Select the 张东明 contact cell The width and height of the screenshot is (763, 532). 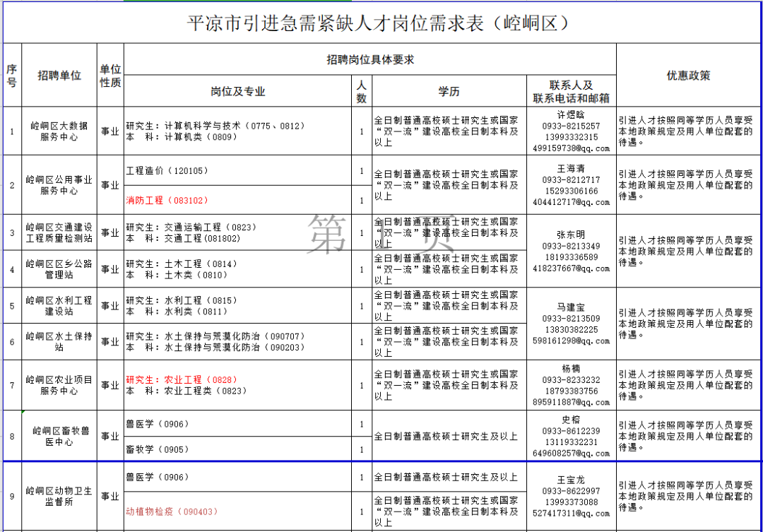572,251
